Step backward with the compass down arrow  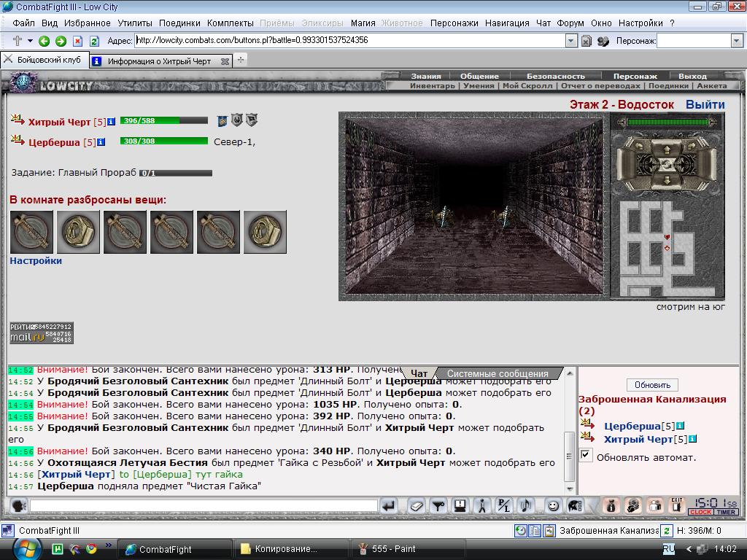(667, 180)
